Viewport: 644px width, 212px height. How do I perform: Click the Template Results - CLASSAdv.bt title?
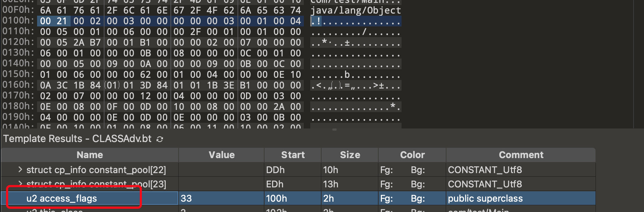point(77,139)
